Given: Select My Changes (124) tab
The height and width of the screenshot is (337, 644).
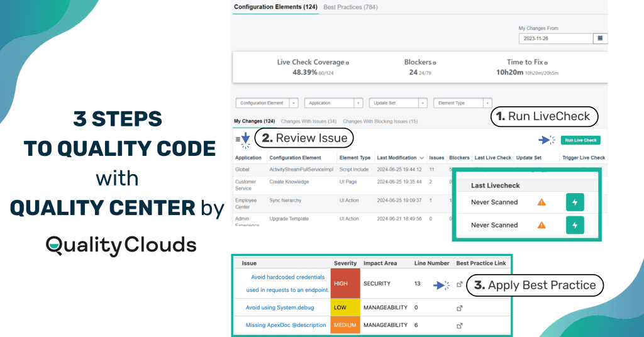Looking at the screenshot, I should pyautogui.click(x=254, y=121).
